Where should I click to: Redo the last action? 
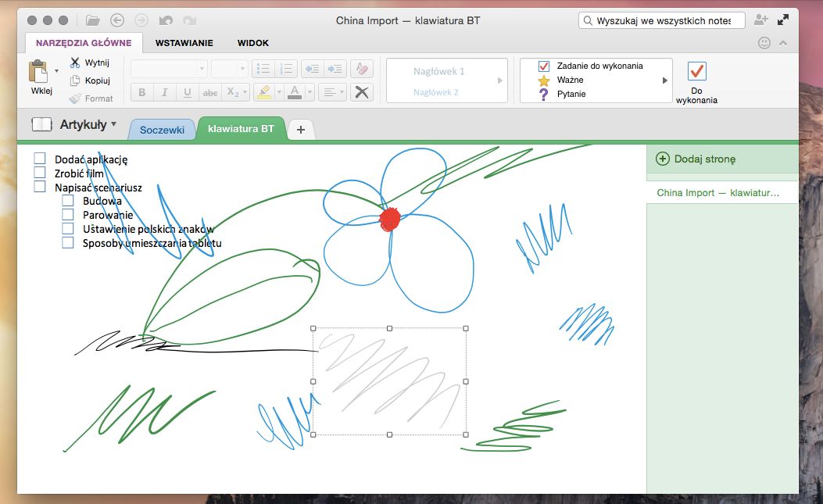point(189,20)
